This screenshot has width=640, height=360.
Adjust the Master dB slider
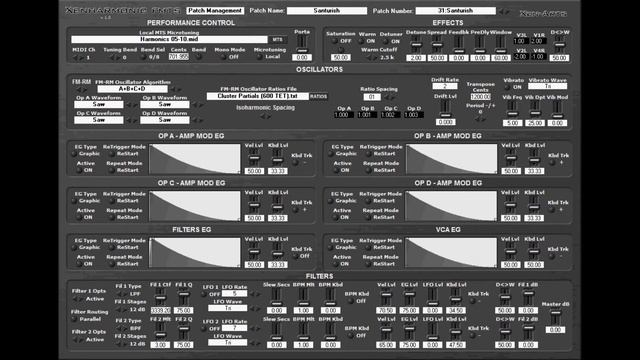point(555,317)
